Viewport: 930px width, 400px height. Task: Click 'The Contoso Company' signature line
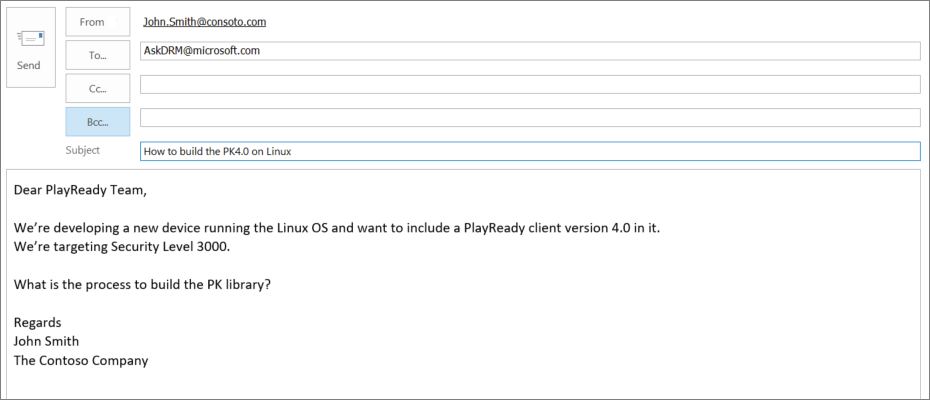coord(81,360)
